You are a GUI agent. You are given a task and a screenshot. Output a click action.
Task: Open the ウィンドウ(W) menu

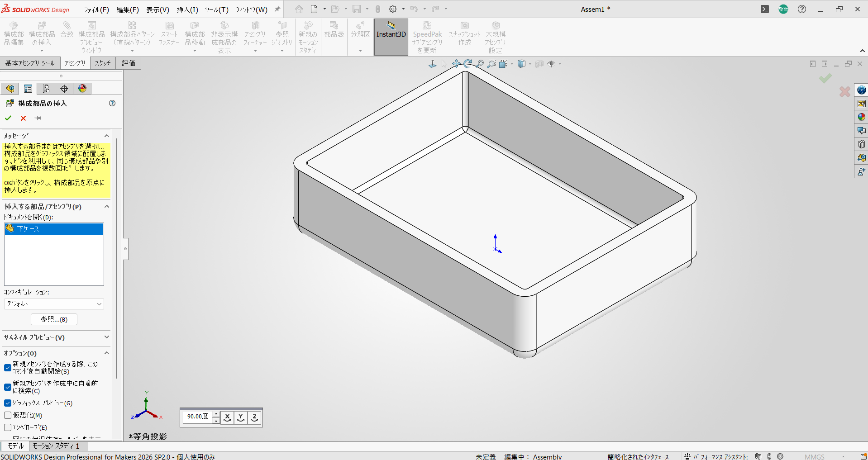251,9
